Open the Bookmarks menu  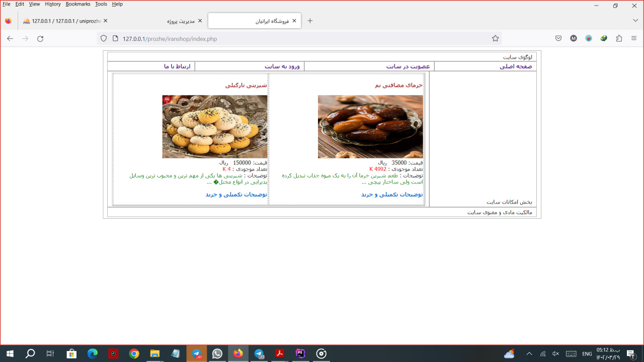(77, 4)
